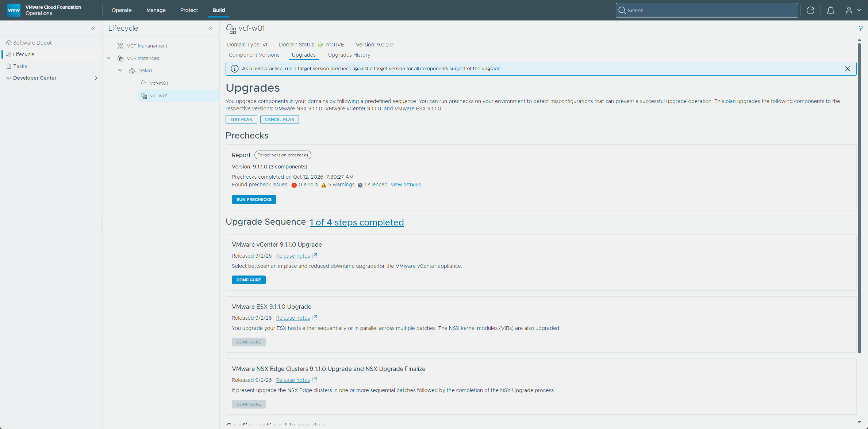Open the Operate top menu
This screenshot has height=429, width=868.
tap(122, 10)
